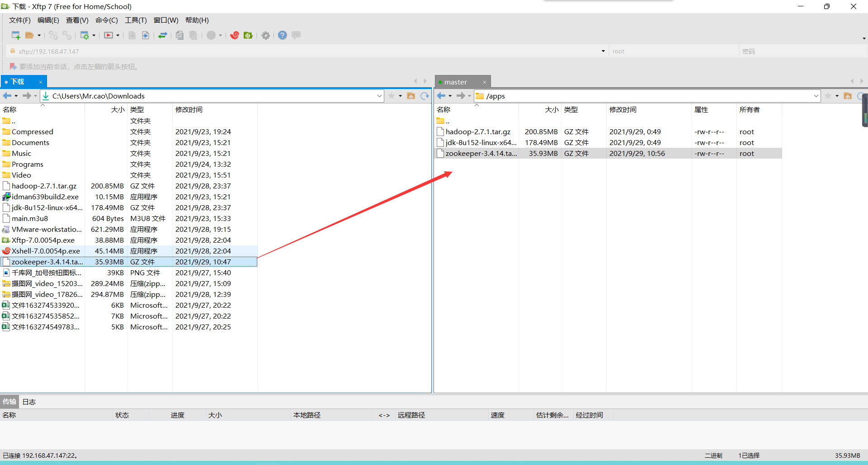The width and height of the screenshot is (868, 465).
Task: Expand the session properties dropdown arrow
Action: 94,35
